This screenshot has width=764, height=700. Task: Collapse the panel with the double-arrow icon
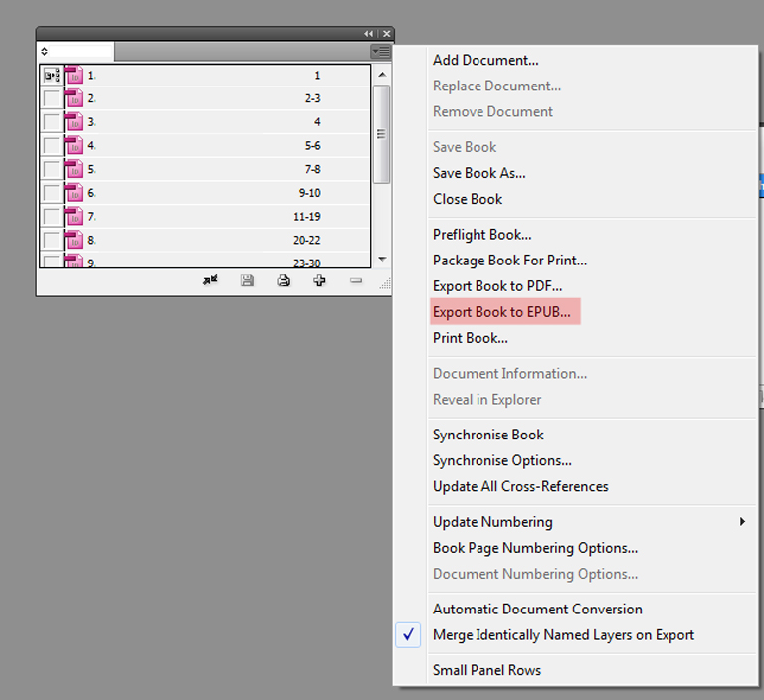(x=368, y=34)
